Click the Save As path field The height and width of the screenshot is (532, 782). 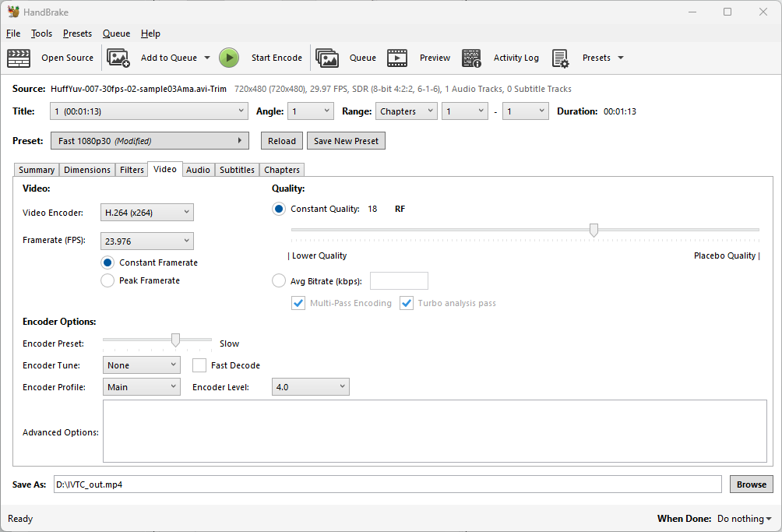pos(388,484)
